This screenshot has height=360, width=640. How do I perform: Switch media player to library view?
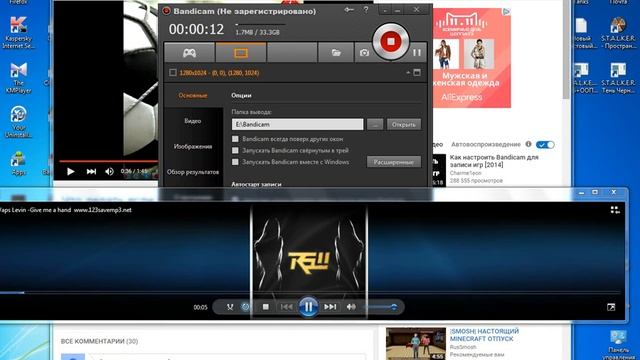point(615,210)
